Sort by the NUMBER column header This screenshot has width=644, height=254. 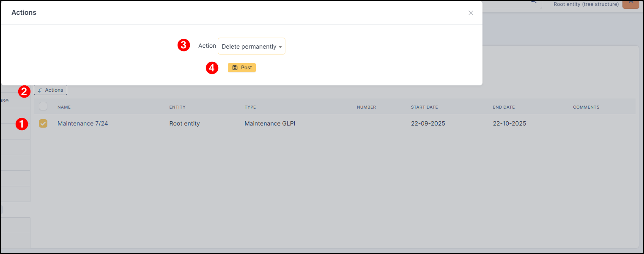click(366, 107)
